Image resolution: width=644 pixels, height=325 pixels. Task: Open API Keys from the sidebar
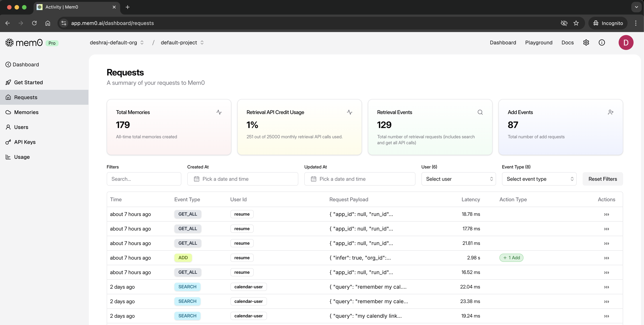25,142
